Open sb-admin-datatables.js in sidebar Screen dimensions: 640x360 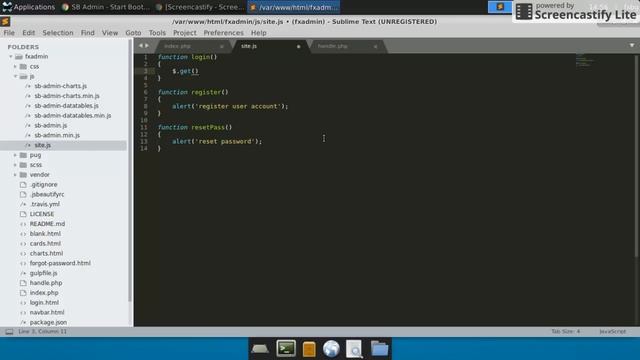click(67, 106)
